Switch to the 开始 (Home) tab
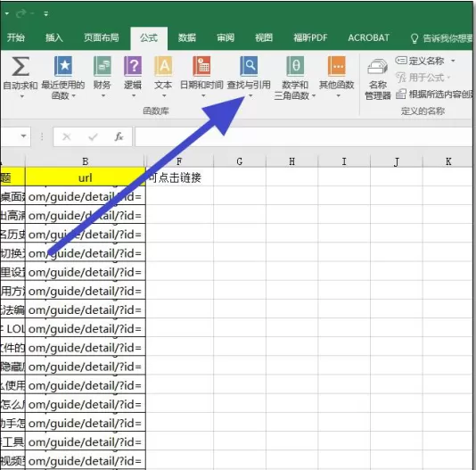This screenshot has width=476, height=470. click(x=16, y=37)
